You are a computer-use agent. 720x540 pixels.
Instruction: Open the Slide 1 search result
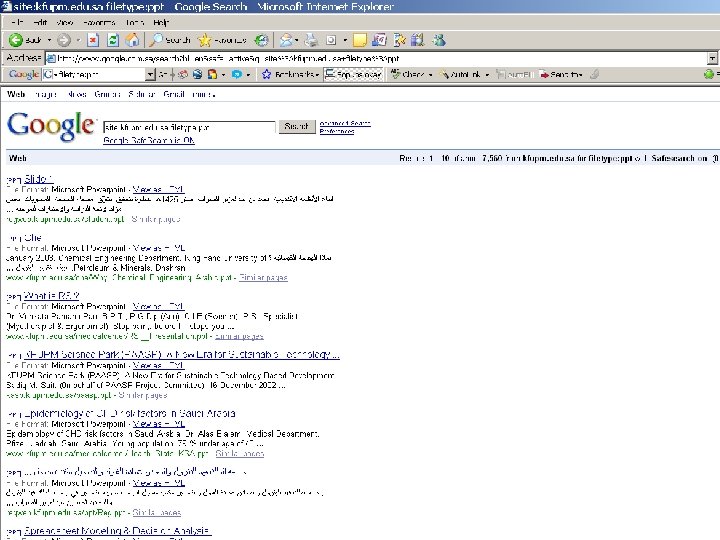39,179
